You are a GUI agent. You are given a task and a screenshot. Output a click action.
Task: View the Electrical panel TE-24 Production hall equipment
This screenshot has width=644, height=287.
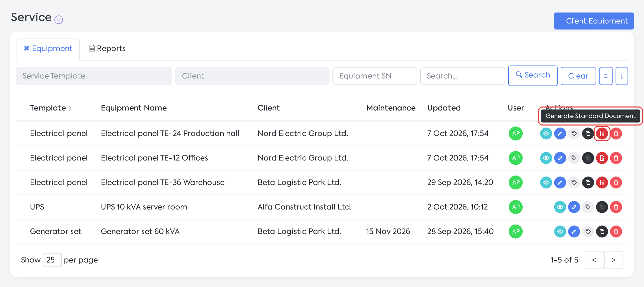tap(546, 133)
